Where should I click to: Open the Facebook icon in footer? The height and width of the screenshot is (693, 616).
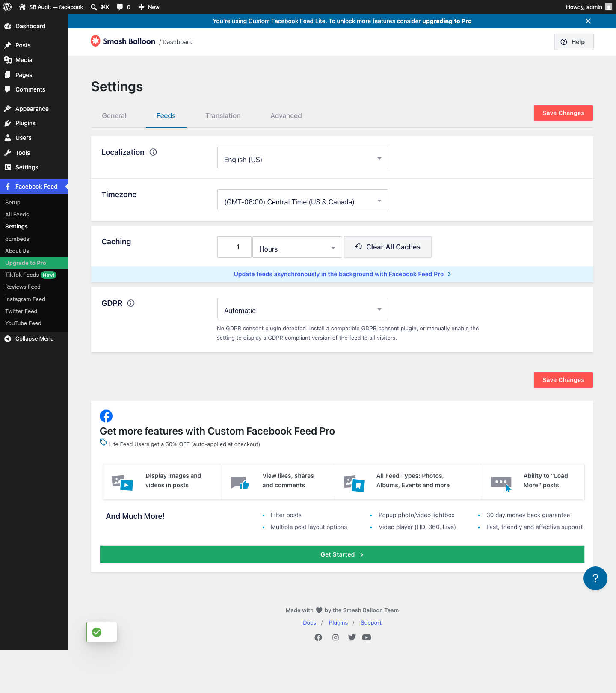tap(318, 637)
